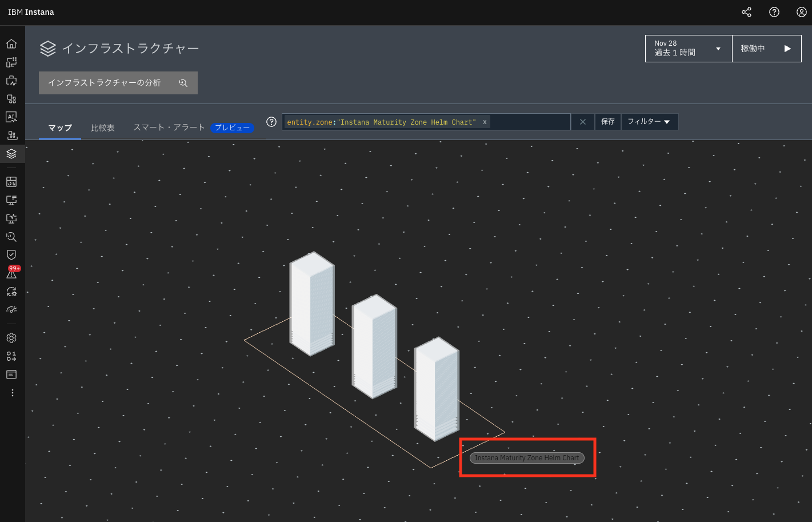Viewport: 812px width, 522px height.
Task: Open the Automation refresh-gear sidebar icon
Action: [x=11, y=292]
